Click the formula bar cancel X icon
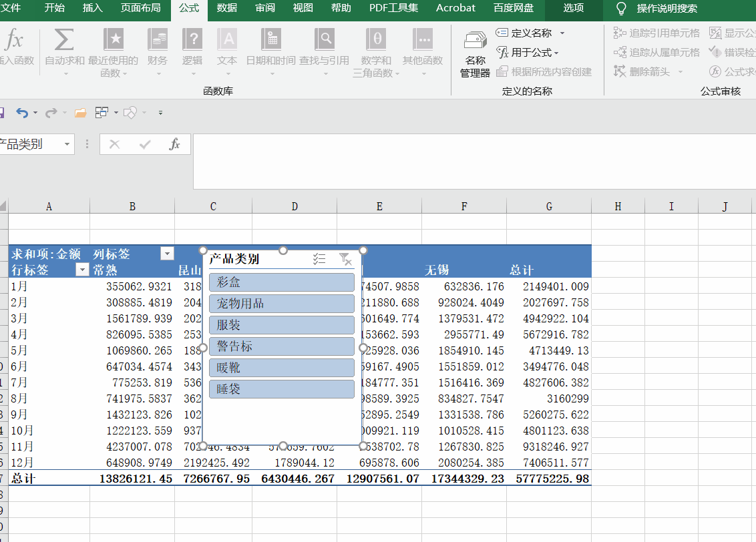This screenshot has height=542, width=756. [x=114, y=144]
